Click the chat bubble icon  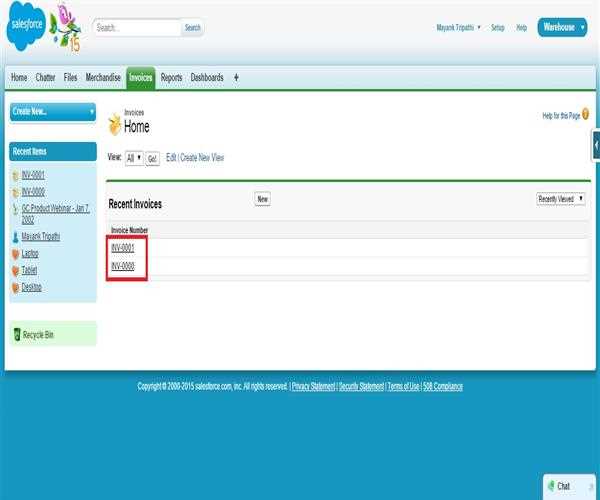(549, 486)
